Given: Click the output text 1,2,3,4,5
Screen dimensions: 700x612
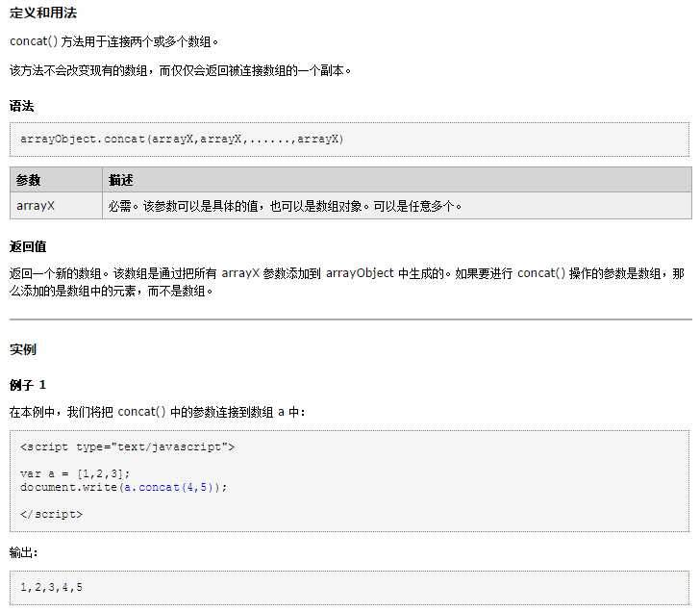Looking at the screenshot, I should click(x=51, y=587).
